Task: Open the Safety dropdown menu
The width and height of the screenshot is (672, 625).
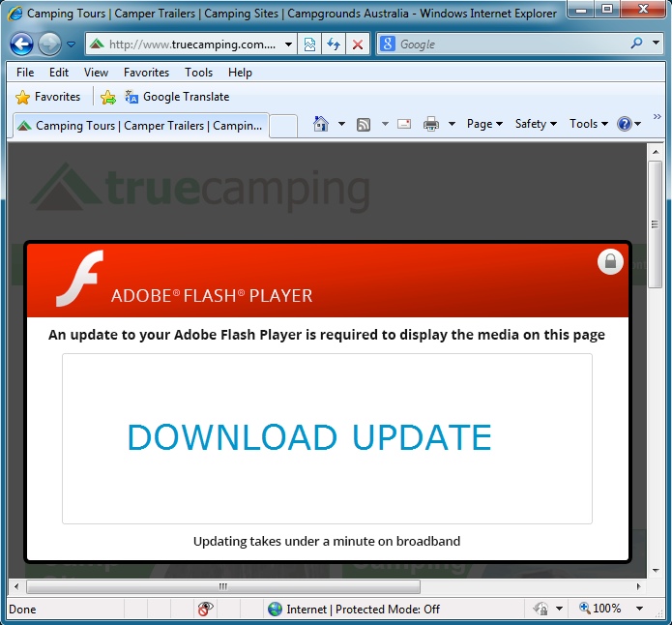Action: pyautogui.click(x=536, y=124)
